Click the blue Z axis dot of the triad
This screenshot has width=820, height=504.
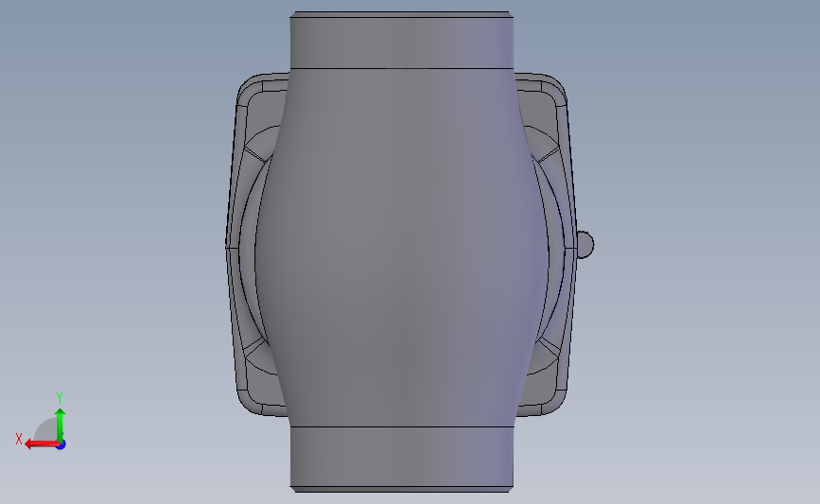61,444
